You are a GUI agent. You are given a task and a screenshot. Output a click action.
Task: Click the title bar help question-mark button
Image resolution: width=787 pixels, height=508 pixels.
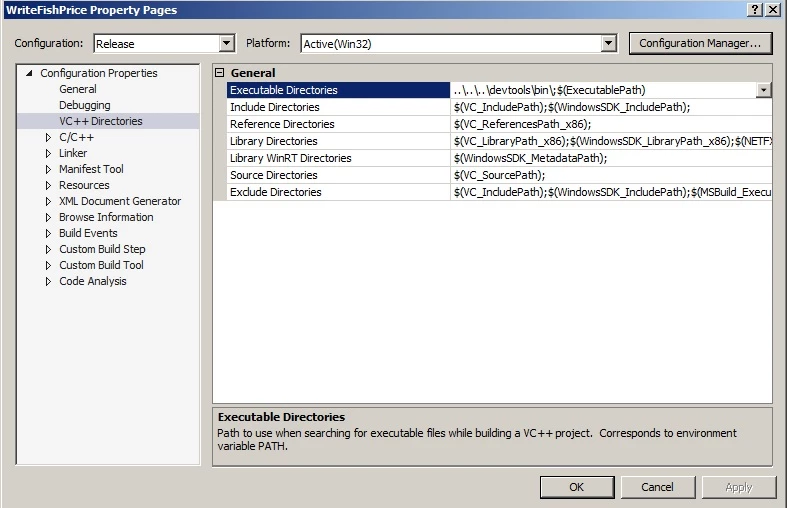pos(754,10)
